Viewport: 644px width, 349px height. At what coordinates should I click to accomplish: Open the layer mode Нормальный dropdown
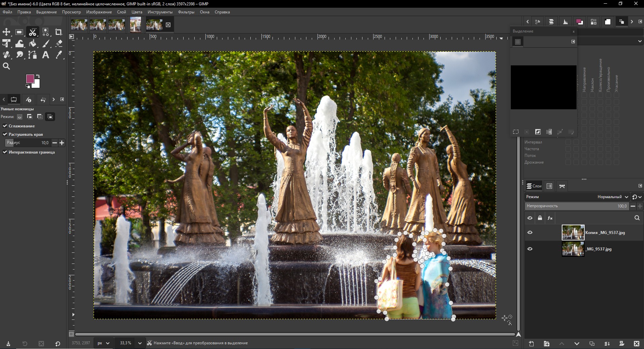(612, 197)
